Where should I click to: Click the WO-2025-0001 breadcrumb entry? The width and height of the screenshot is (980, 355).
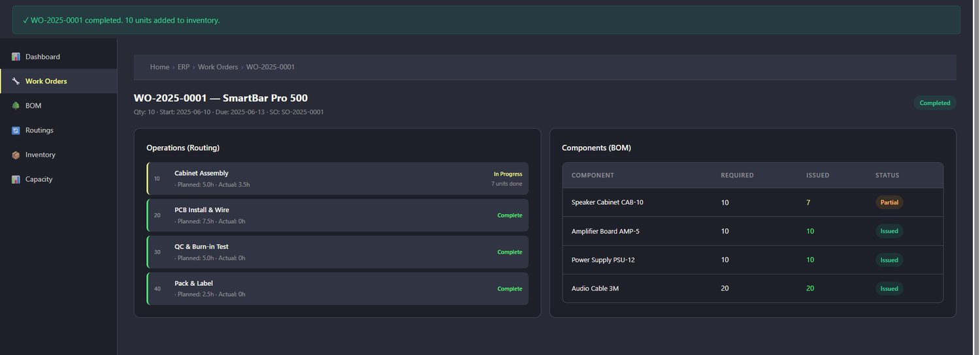(270, 67)
